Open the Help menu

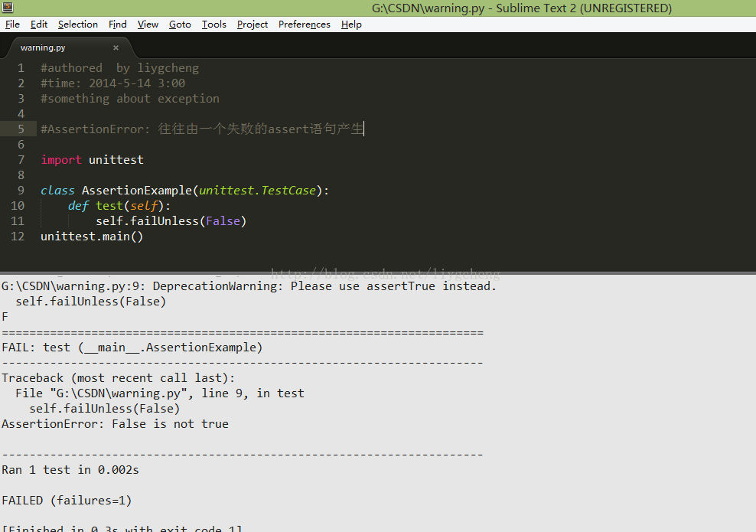tap(351, 24)
